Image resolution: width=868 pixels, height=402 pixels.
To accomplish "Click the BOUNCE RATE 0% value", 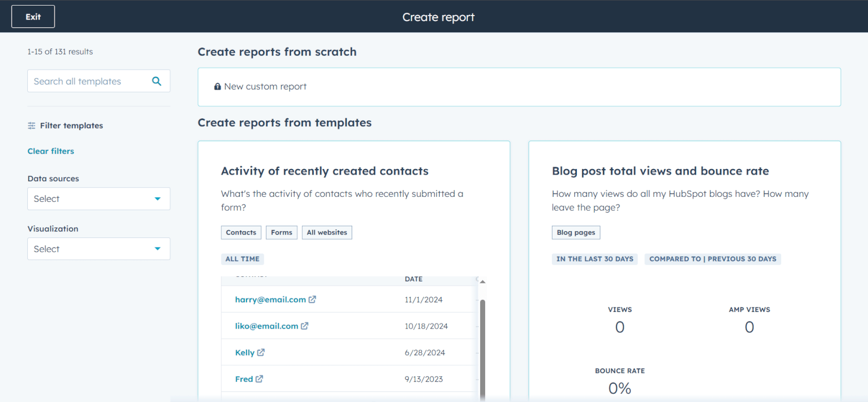I will click(x=620, y=389).
